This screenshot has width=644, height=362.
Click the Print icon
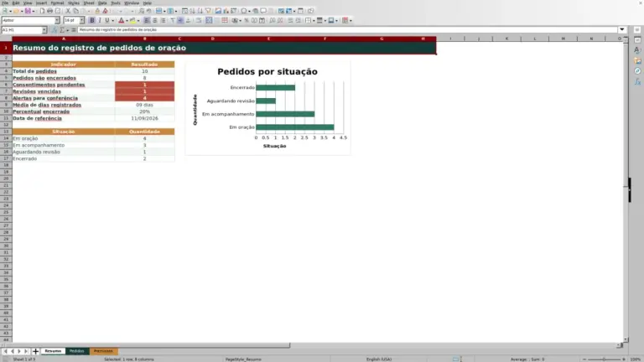point(49,11)
